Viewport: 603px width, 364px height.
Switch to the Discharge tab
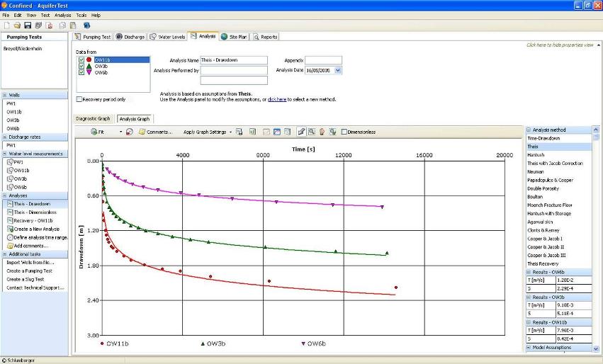click(130, 37)
